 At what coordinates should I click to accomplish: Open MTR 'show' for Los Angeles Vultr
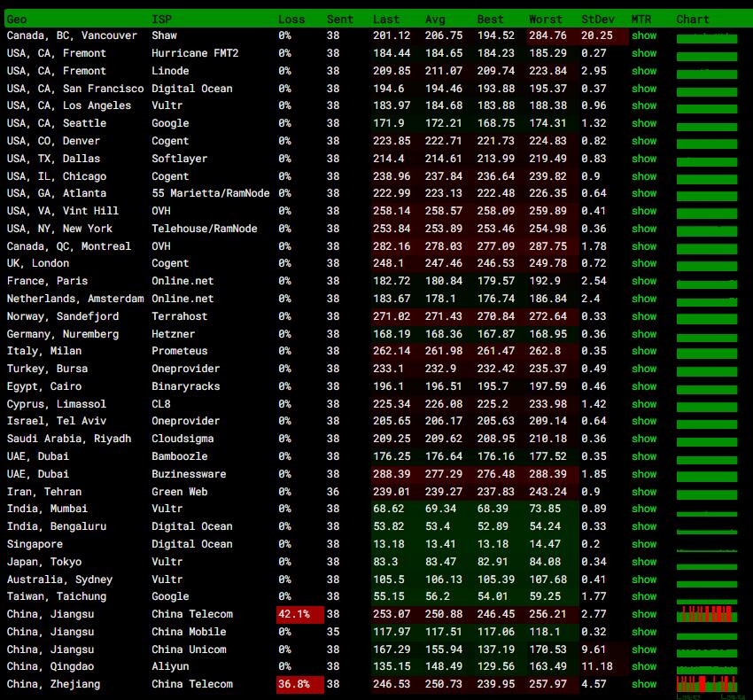pos(644,105)
